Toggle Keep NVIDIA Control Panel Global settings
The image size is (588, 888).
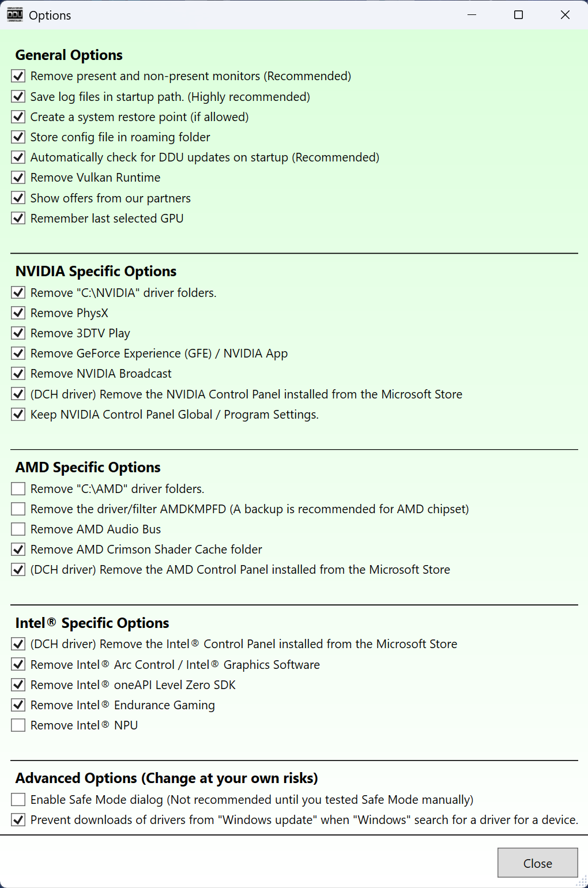[x=18, y=415]
